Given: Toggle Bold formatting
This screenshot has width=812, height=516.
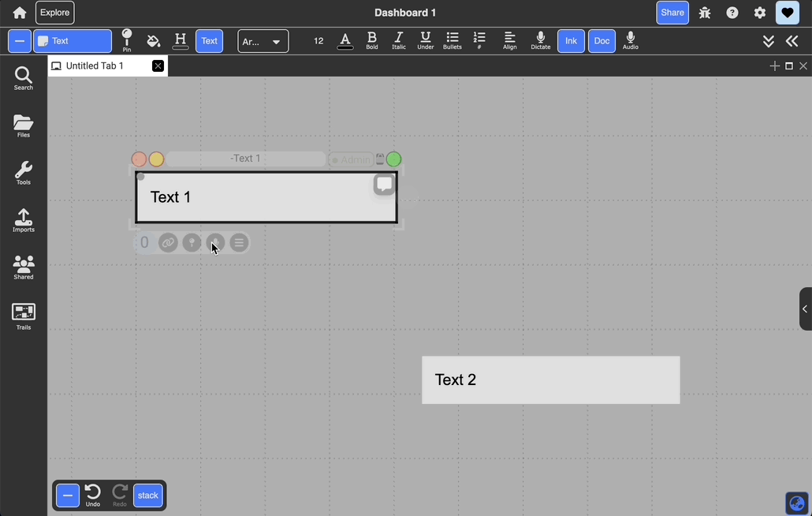Looking at the screenshot, I should tap(372, 41).
